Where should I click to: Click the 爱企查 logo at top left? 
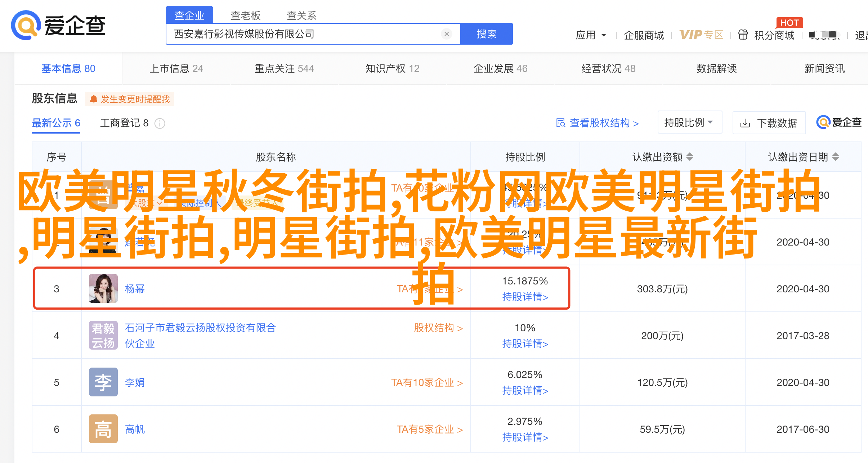click(58, 25)
